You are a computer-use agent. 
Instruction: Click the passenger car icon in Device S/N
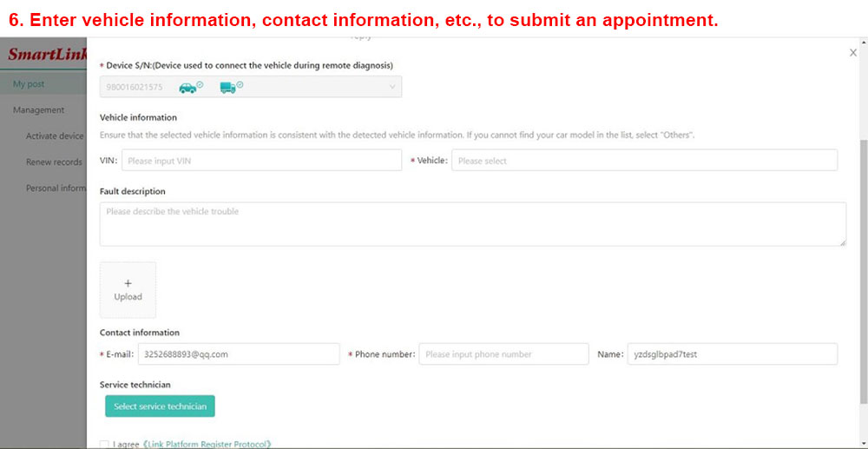click(188, 88)
